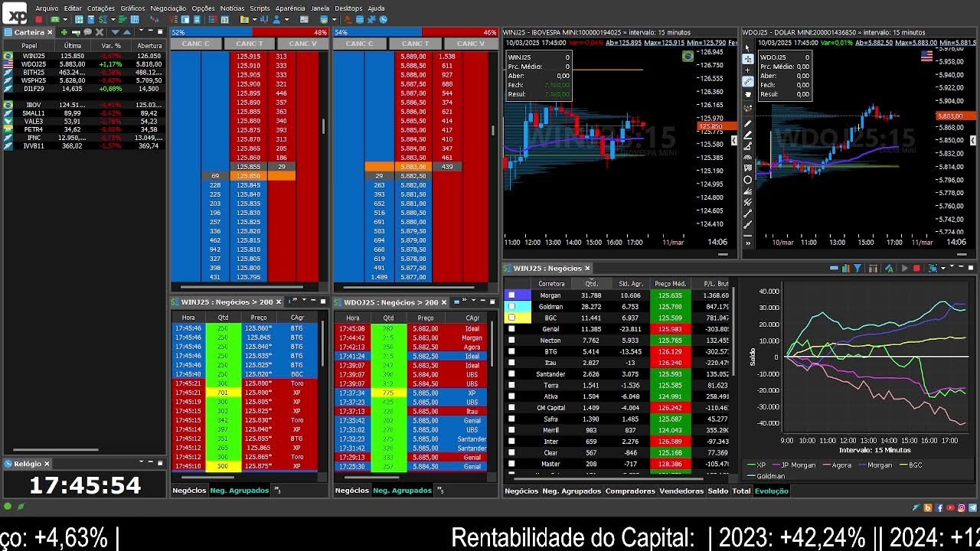Move asset up with Carteira's blue up arrow
Screen dimensions: 980x551
tap(127, 32)
